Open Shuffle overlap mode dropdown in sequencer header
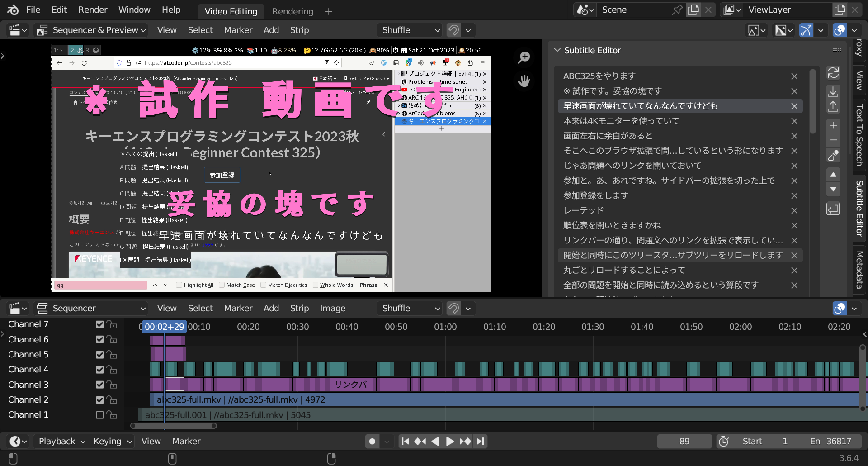Viewport: 868px width, 466px height. tap(410, 309)
